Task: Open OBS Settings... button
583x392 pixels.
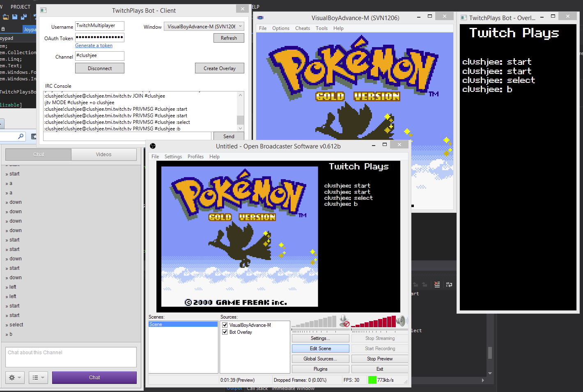Action: coord(320,338)
